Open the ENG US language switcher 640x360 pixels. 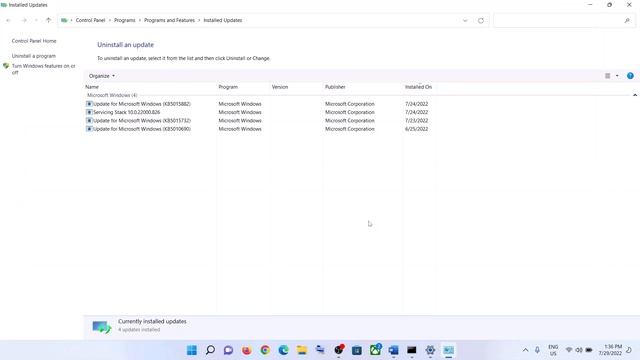553,350
